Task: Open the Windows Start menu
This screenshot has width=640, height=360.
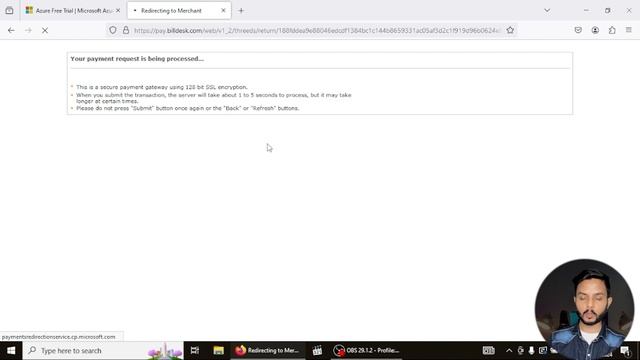Action: [11, 351]
